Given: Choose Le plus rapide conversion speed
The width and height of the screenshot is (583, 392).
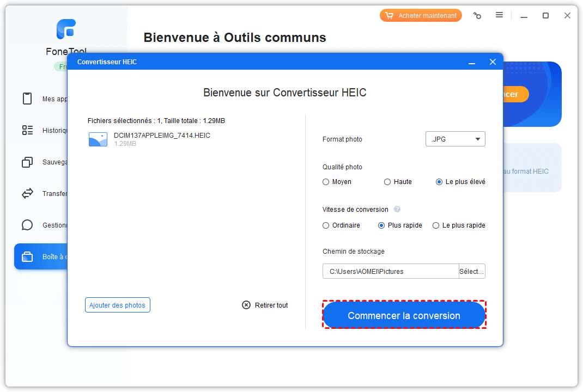Looking at the screenshot, I should (x=436, y=225).
